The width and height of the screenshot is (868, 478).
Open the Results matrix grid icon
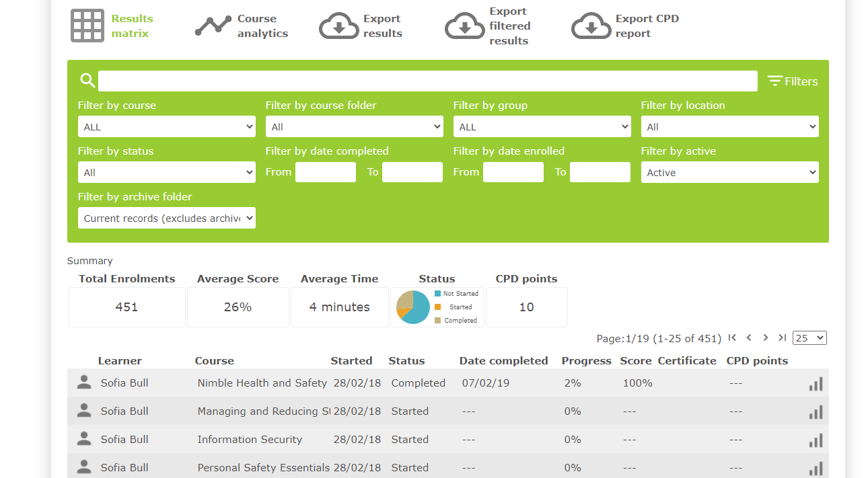click(x=87, y=26)
